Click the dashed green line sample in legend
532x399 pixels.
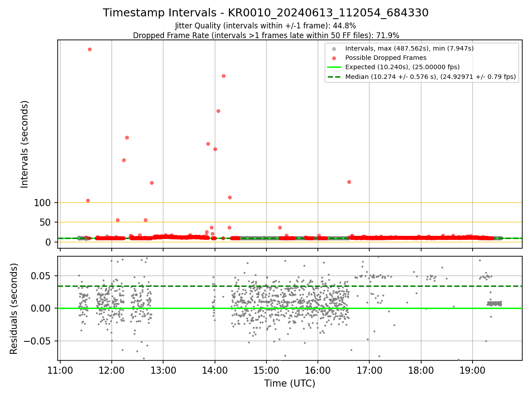(x=334, y=77)
